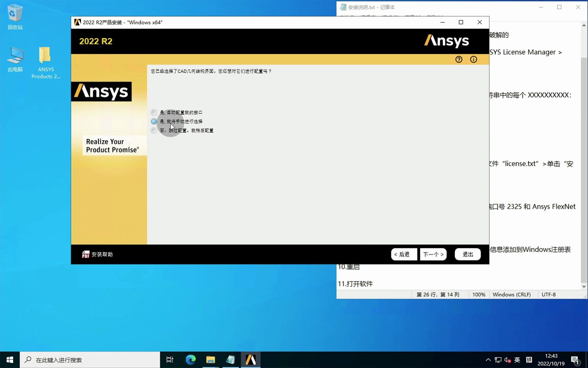Screen dimensions: 588x368
Task: Click 'UTF-8' encoding in Notepad status bar
Action: 549,294
